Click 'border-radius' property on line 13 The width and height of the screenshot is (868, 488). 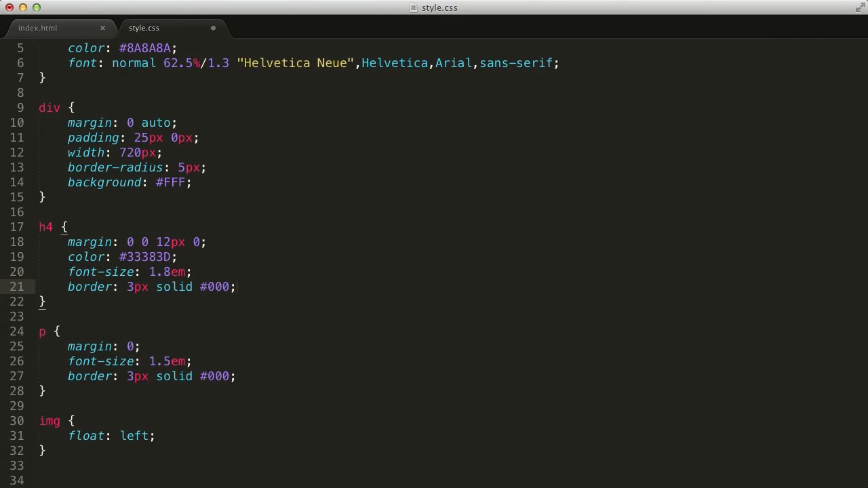pos(115,167)
